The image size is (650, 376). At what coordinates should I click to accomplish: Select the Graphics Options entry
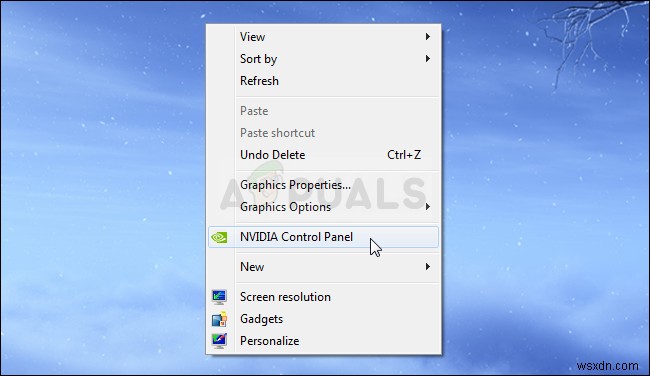tap(323, 207)
